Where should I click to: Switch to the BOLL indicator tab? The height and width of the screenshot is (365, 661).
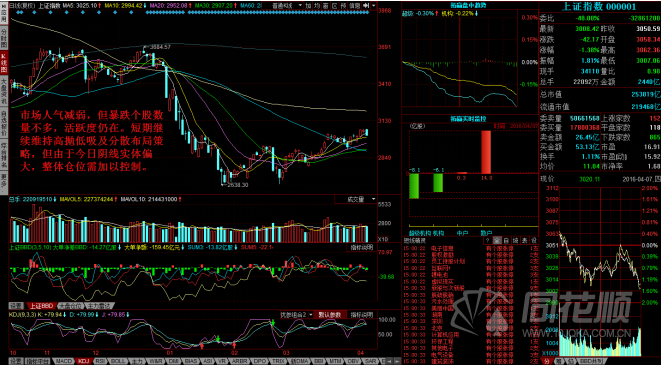click(118, 361)
